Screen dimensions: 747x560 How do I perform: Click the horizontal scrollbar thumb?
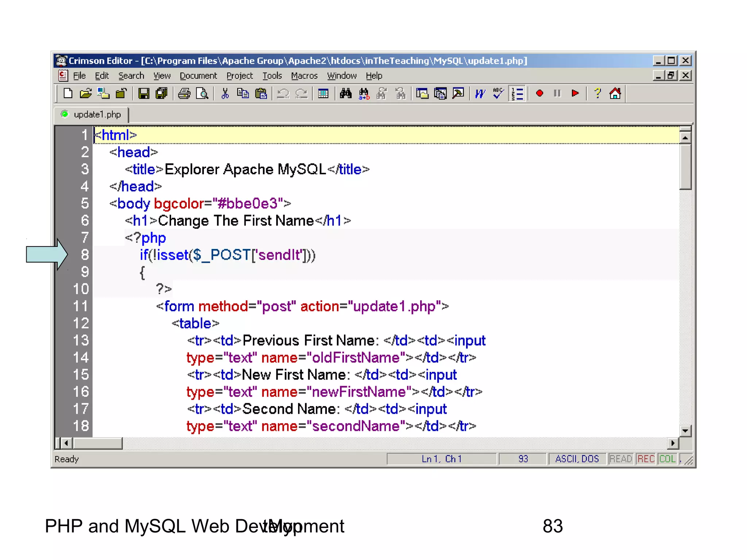[98, 443]
